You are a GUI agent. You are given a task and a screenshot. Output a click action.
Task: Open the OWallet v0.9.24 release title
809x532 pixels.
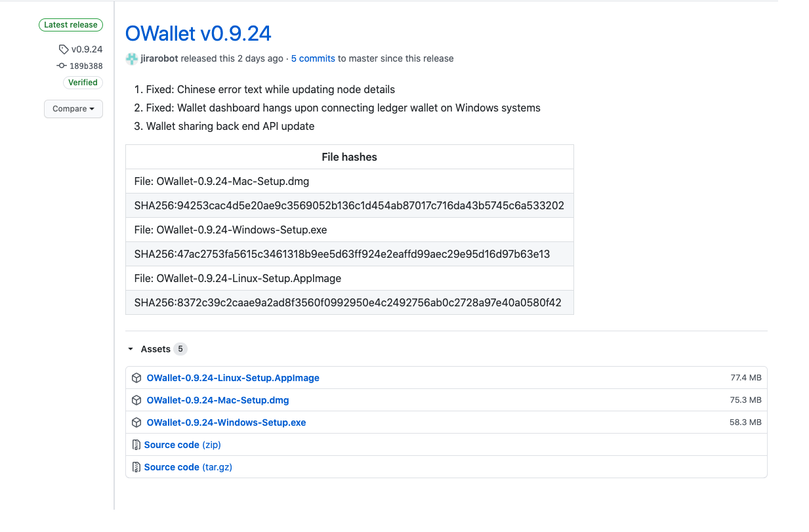point(198,33)
